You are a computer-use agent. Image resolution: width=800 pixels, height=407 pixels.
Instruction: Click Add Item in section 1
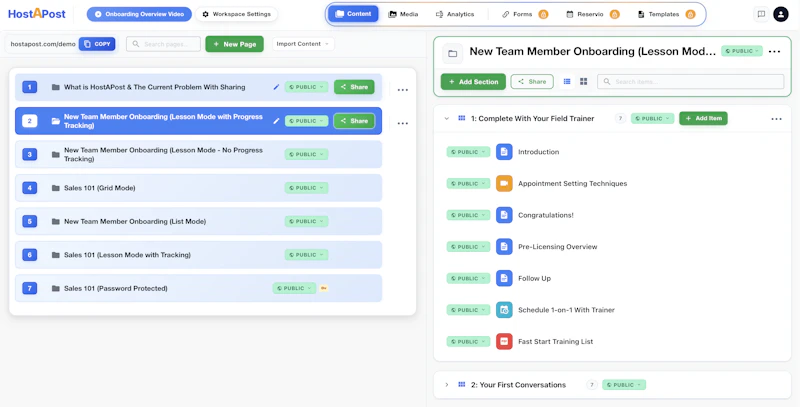(703, 118)
